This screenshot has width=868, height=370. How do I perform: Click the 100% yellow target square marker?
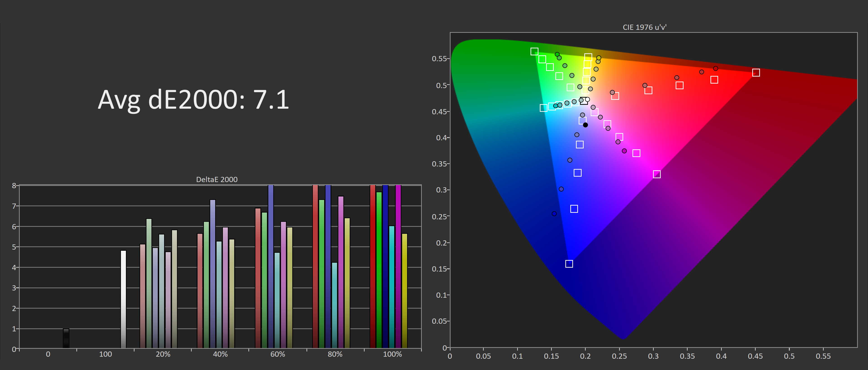click(x=588, y=57)
